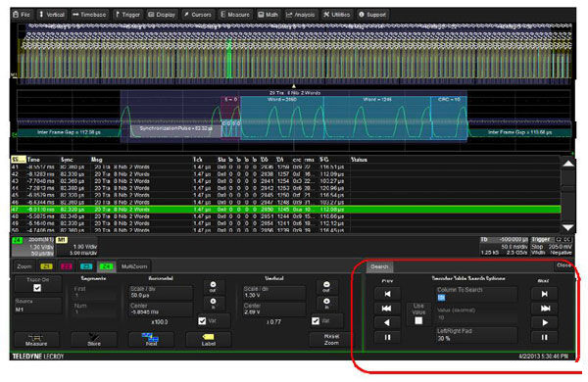Image resolution: width=588 pixels, height=382 pixels.
Task: Open the Vertical menu
Action: click(52, 15)
